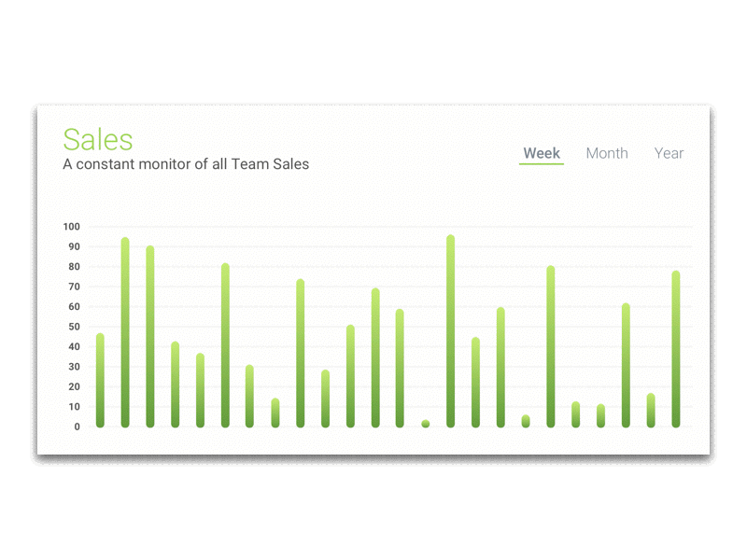Click the 50 axis label
Viewport: 747px width, 560px height.
click(x=74, y=327)
